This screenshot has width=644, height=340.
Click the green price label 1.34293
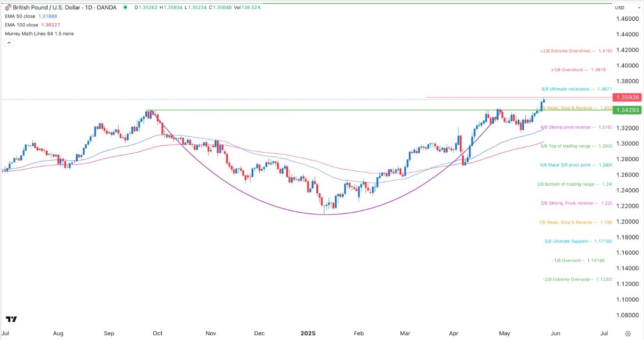627,110
